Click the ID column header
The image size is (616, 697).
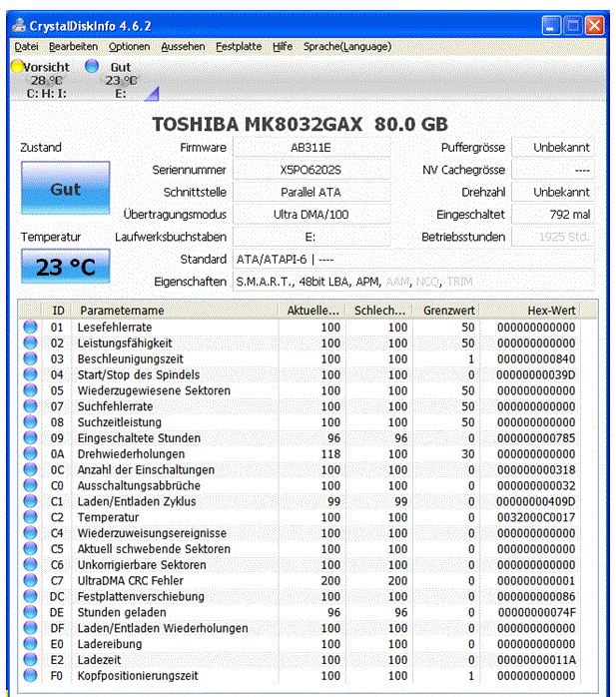(x=58, y=311)
